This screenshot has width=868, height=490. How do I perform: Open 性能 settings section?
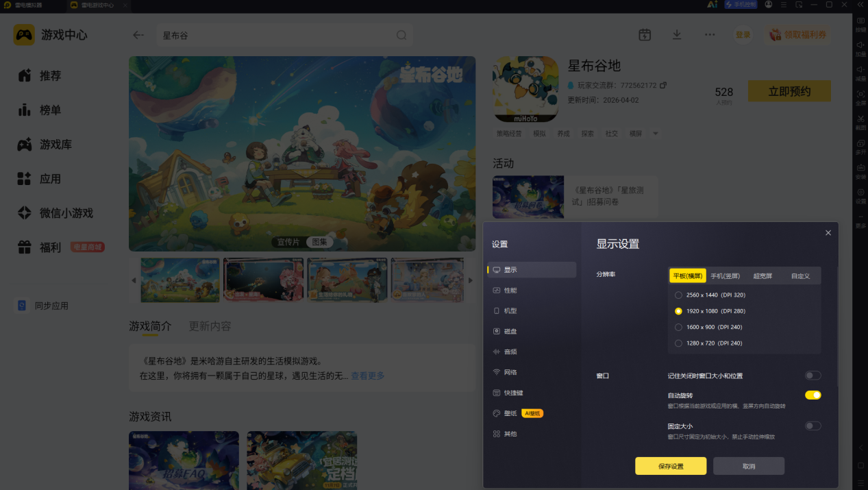click(532, 290)
